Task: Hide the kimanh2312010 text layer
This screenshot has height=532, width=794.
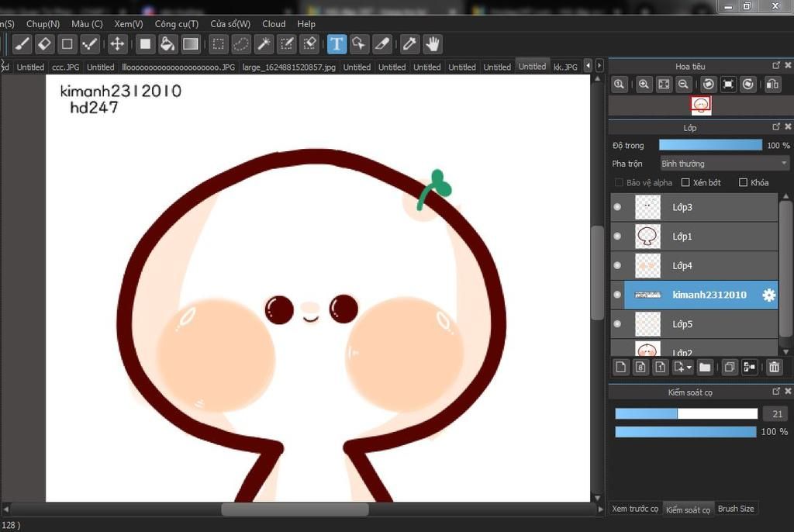Action: click(x=617, y=295)
